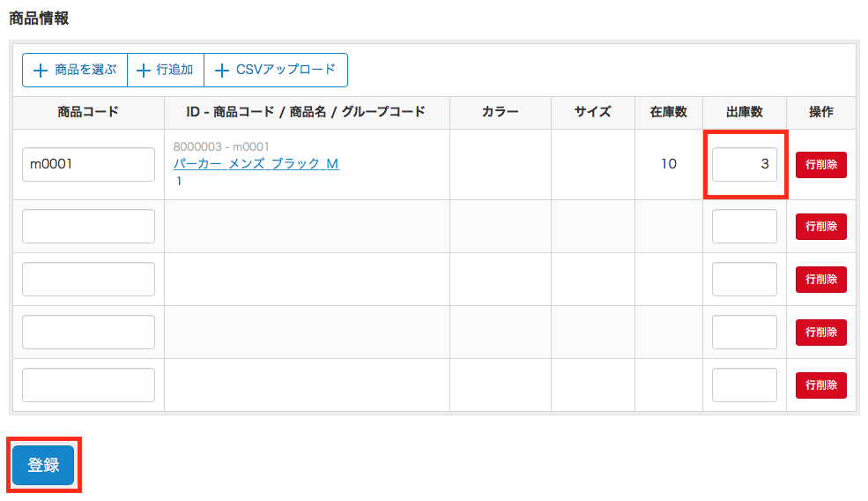Focus the second row 出庫数 input

(x=744, y=227)
